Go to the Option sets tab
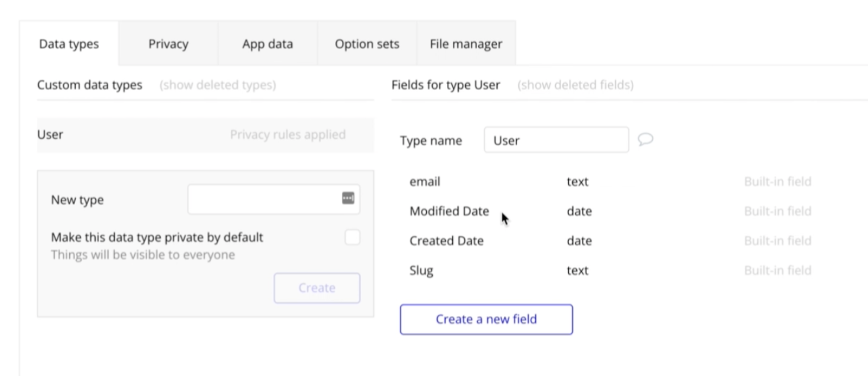868x376 pixels. click(367, 44)
